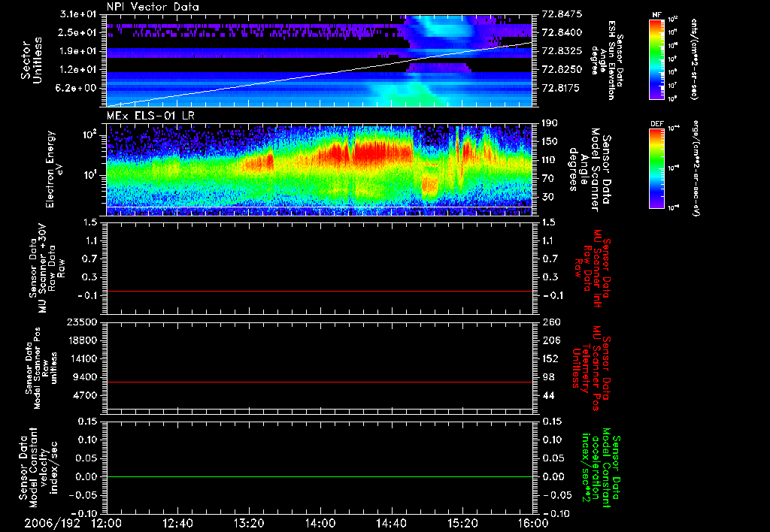Click the 'ESH Sun Elevation Angle' axis label
770x532 pixels.
(607, 60)
